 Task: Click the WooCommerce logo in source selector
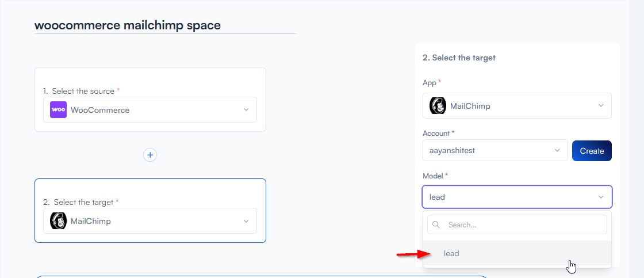pyautogui.click(x=58, y=109)
